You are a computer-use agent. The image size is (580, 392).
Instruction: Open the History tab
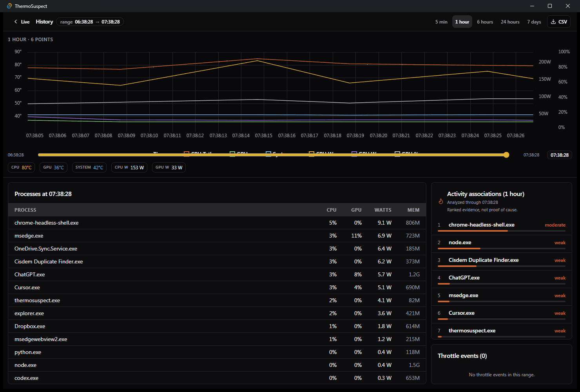click(x=44, y=22)
